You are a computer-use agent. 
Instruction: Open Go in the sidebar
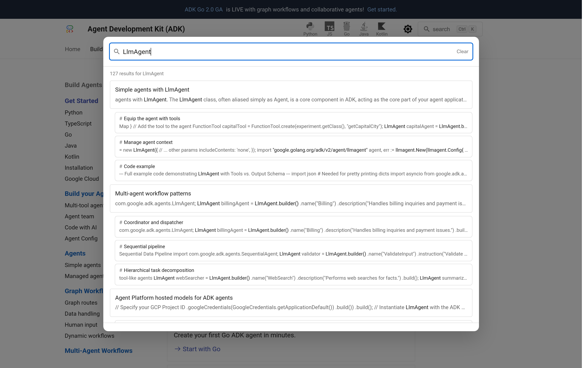[68, 135]
